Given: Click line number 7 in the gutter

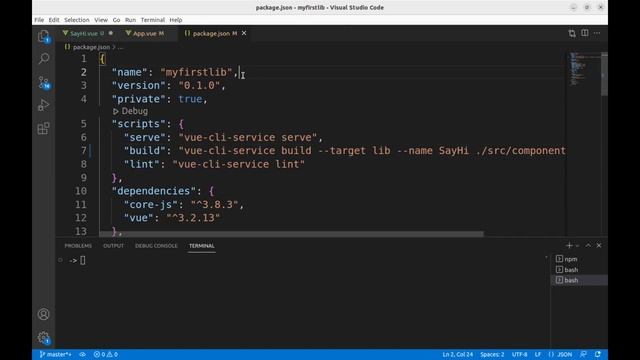Looking at the screenshot, I should pyautogui.click(x=83, y=151).
